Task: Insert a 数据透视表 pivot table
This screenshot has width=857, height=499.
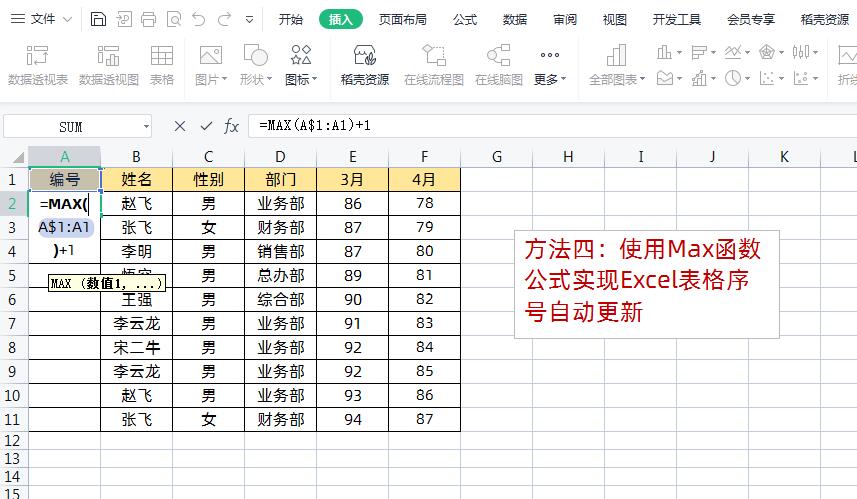Action: (x=38, y=65)
